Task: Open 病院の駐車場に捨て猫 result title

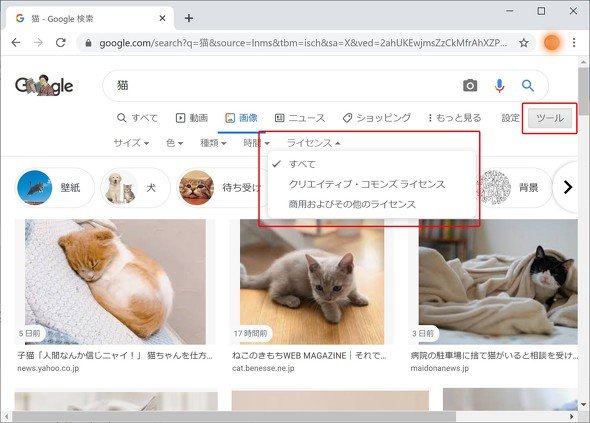Action: click(494, 355)
